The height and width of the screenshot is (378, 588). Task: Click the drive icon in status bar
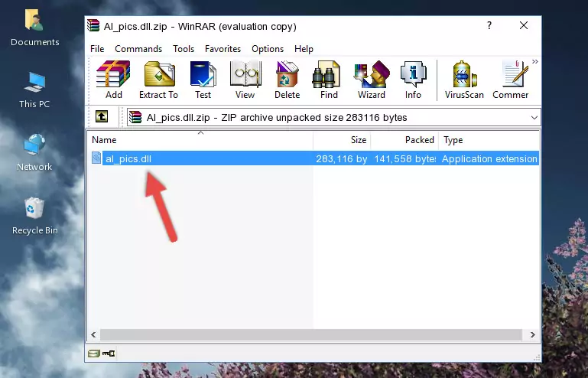coord(93,354)
